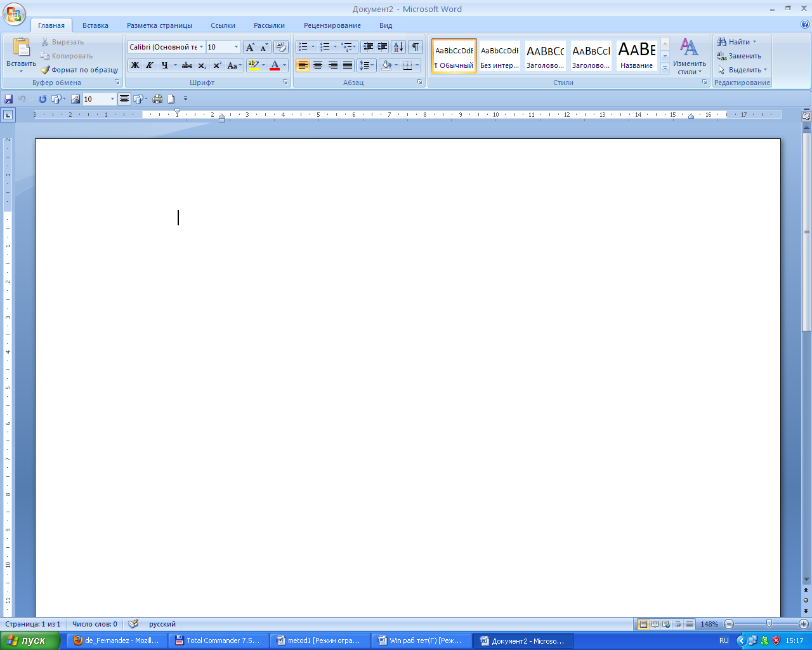
Task: Increase font size with grow font icon
Action: pyautogui.click(x=250, y=47)
